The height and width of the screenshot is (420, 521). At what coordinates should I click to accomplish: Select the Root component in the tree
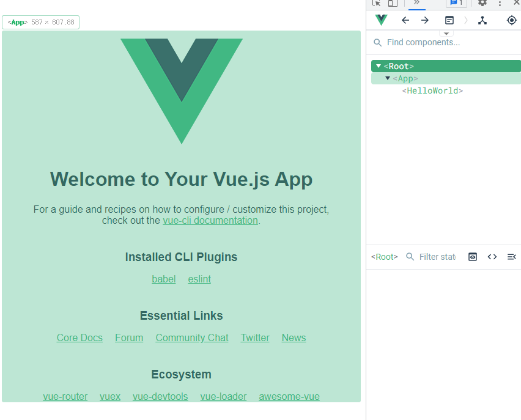tap(446, 66)
